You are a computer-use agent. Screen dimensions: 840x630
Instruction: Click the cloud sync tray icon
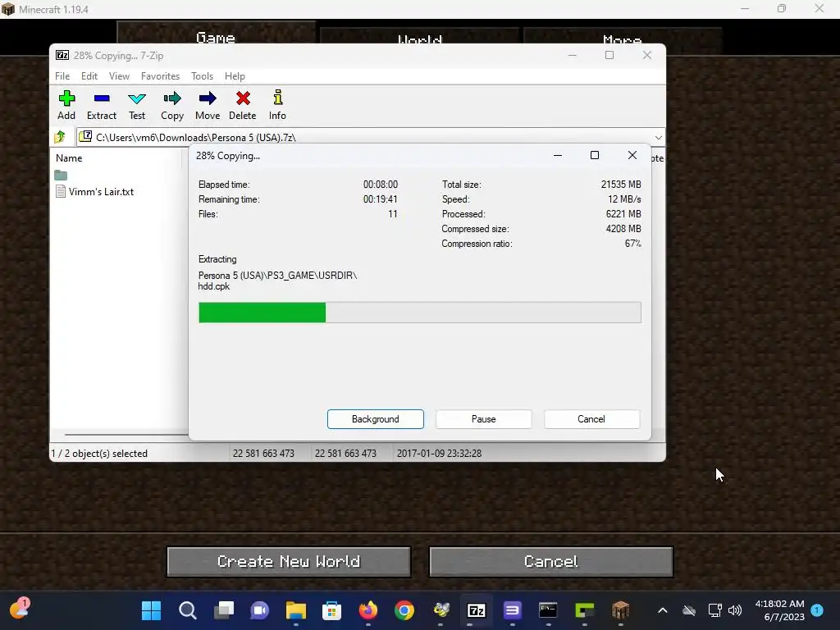click(689, 610)
